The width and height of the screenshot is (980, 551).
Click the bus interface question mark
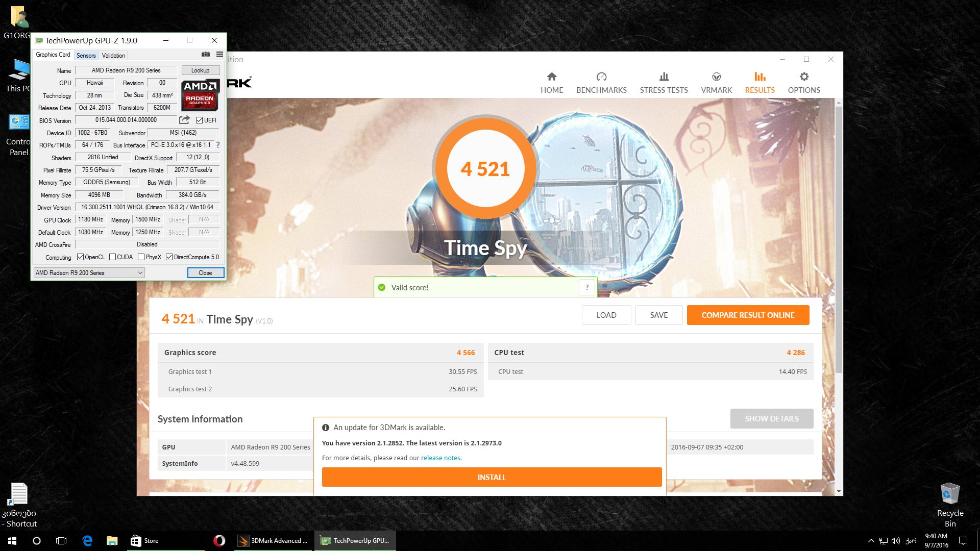tap(218, 145)
